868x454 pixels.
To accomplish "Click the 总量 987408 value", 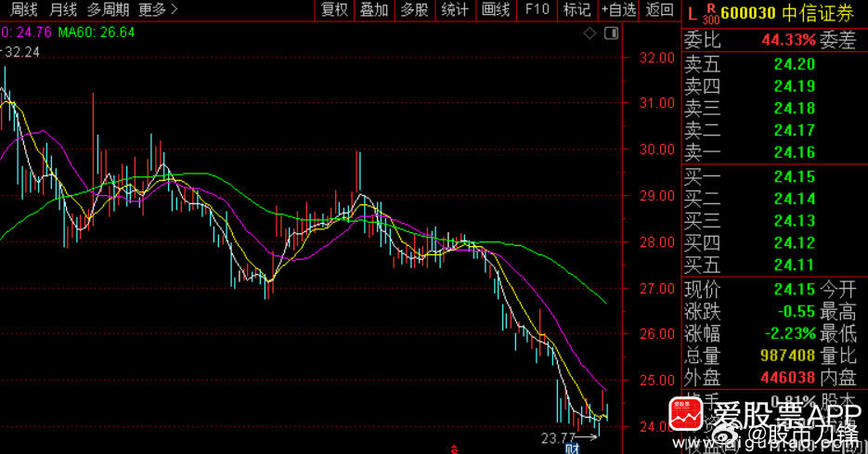I will [788, 356].
